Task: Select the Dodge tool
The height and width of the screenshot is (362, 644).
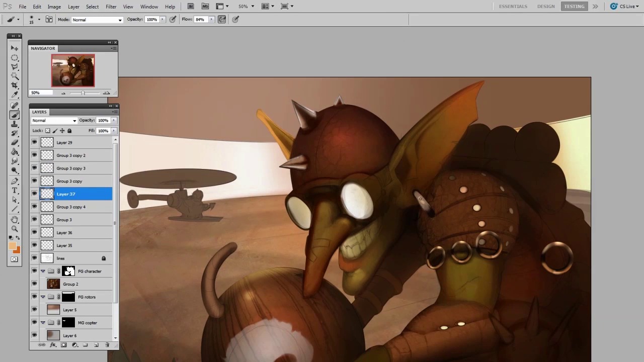Action: coord(15,170)
